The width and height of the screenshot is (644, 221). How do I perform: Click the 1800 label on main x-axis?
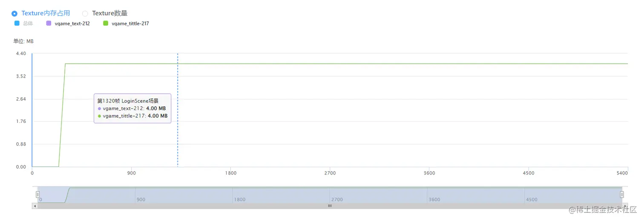[x=231, y=173]
